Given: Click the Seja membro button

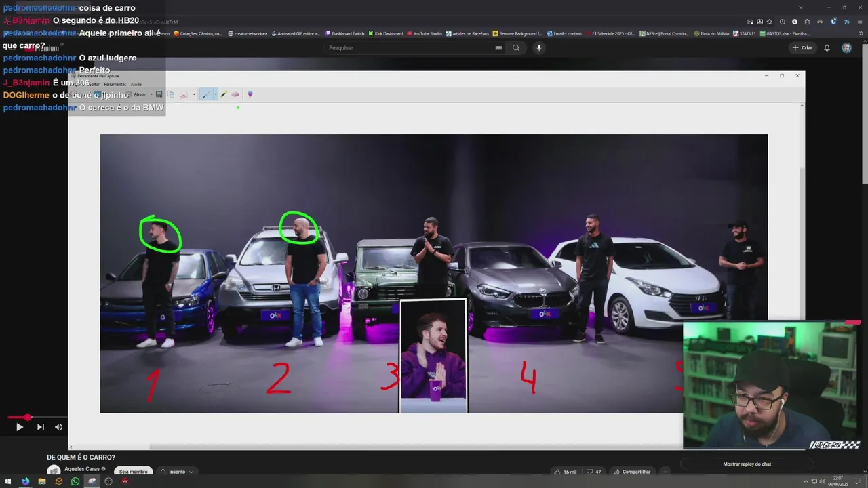Looking at the screenshot, I should (x=133, y=472).
